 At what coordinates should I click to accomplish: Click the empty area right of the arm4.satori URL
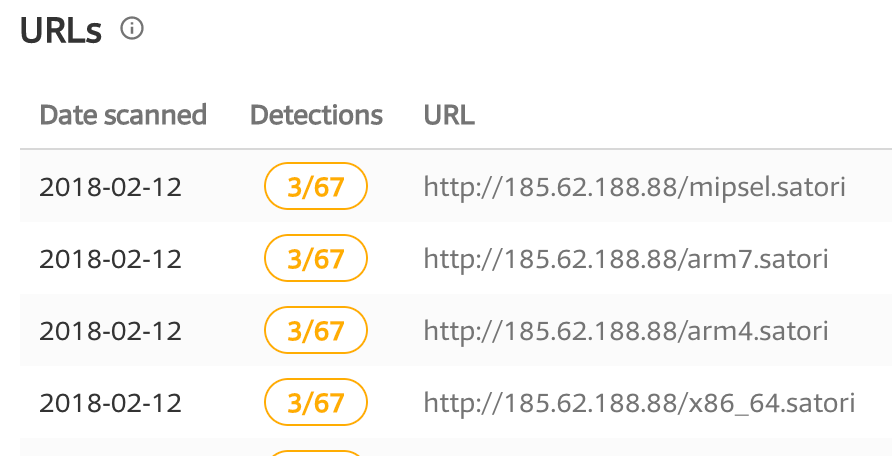861,330
